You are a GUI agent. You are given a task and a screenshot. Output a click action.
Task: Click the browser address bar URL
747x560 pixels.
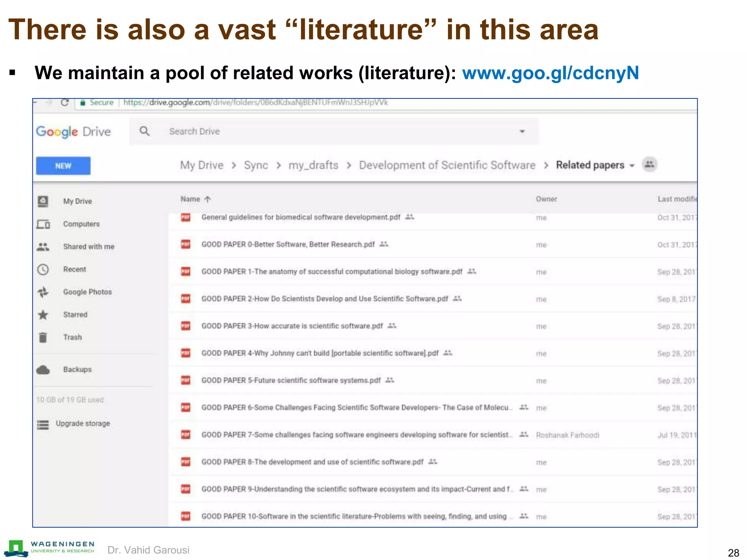[x=255, y=102]
